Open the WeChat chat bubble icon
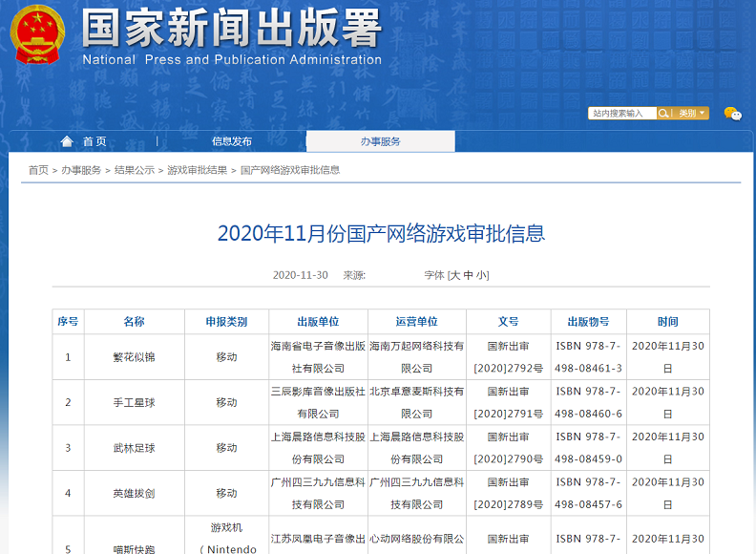756x554 pixels. (x=732, y=114)
